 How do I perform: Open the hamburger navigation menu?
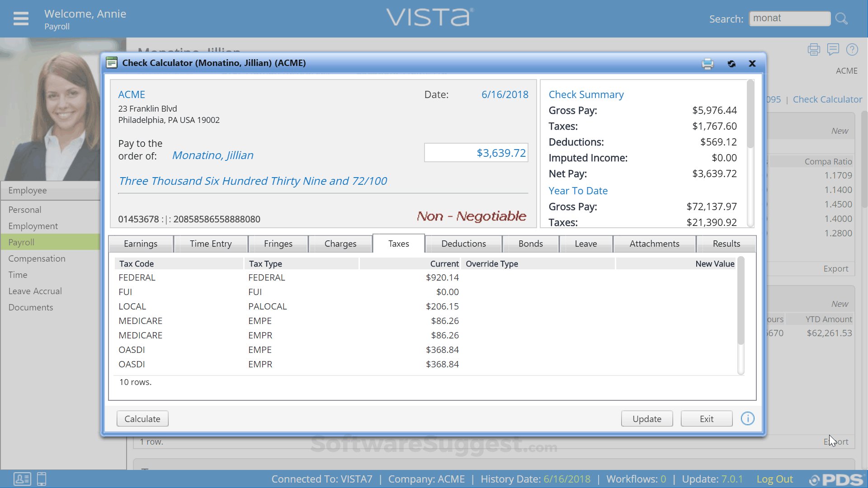pyautogui.click(x=20, y=19)
